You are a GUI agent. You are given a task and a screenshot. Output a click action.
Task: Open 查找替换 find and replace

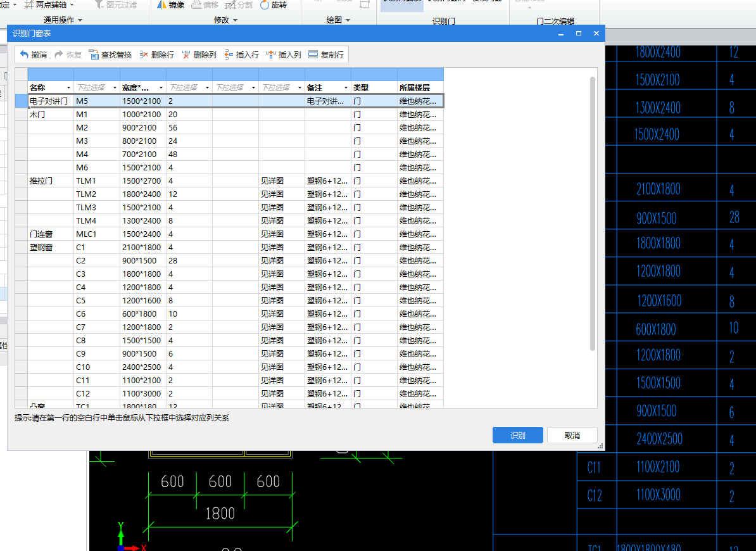pyautogui.click(x=110, y=54)
